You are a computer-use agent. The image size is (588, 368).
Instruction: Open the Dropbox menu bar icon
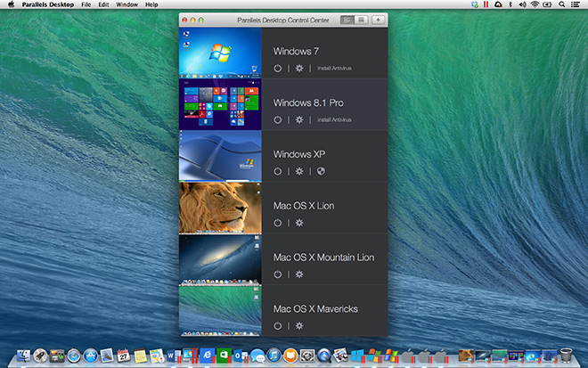(x=475, y=4)
